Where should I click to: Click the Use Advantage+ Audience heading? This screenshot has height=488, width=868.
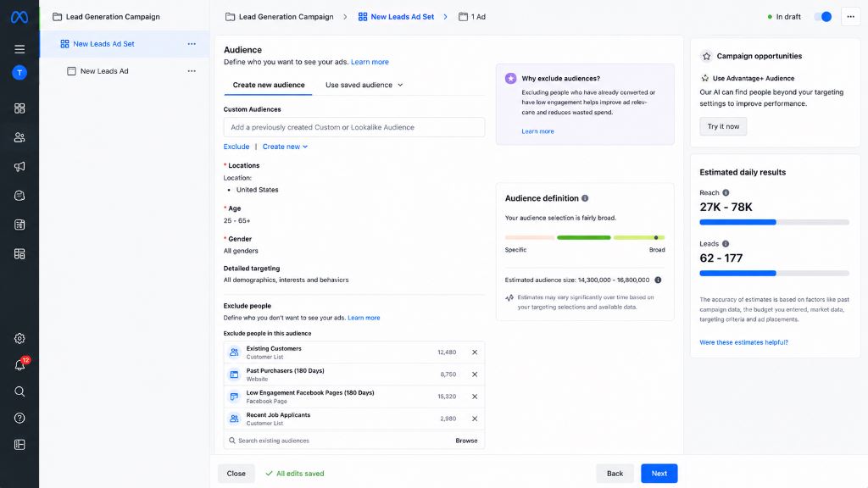pos(753,79)
